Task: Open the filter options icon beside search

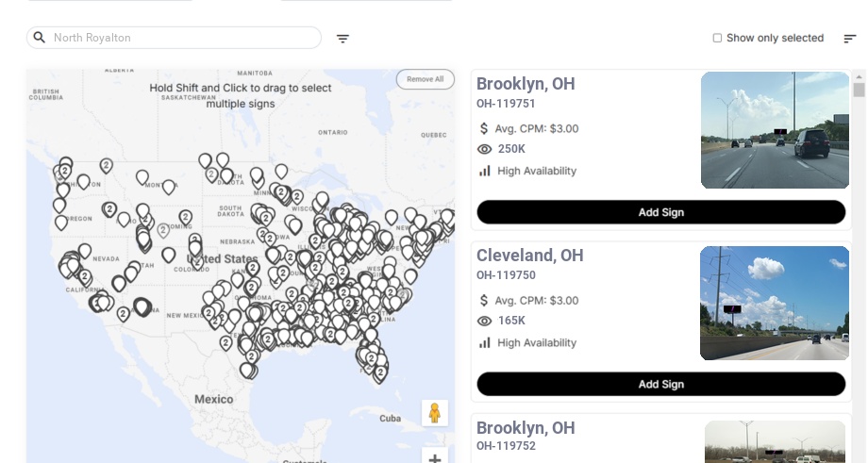Action: (x=342, y=39)
